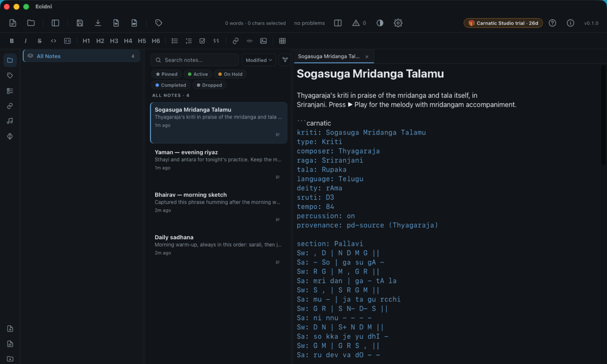Open help with the question mark icon
The width and height of the screenshot is (607, 364).
pyautogui.click(x=552, y=23)
